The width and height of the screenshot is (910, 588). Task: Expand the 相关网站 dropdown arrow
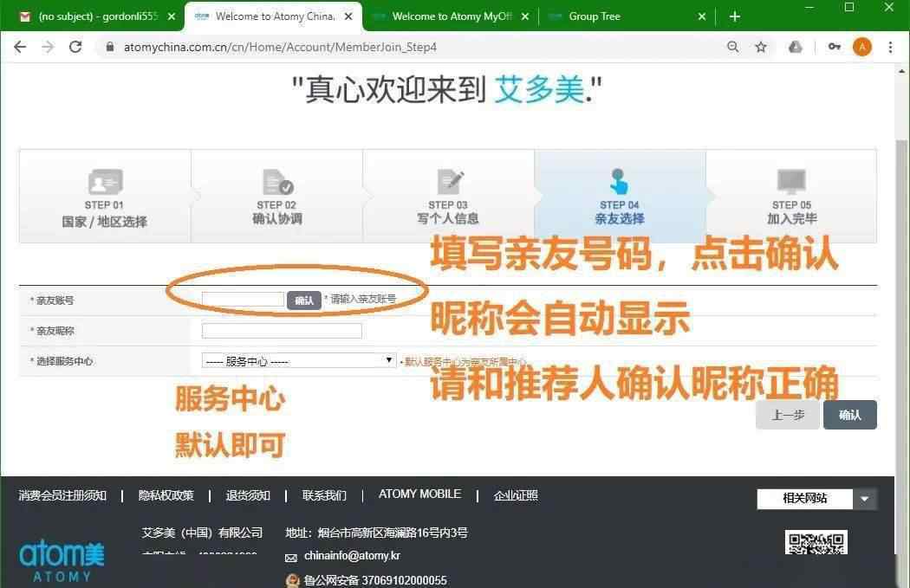point(865,499)
